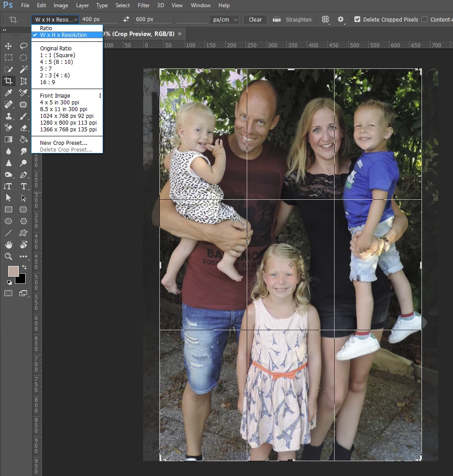Select the Custom Shape tool
This screenshot has height=476, width=453.
point(23,233)
